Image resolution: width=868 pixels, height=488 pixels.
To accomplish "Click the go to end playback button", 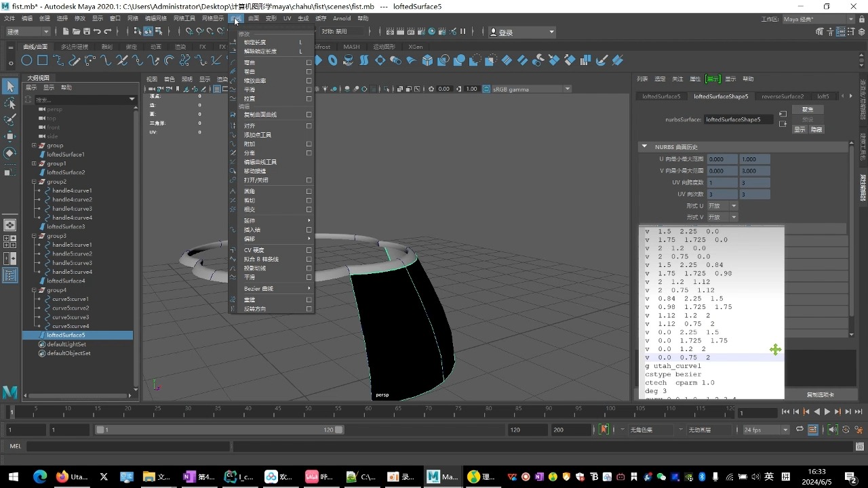I will coord(859,411).
